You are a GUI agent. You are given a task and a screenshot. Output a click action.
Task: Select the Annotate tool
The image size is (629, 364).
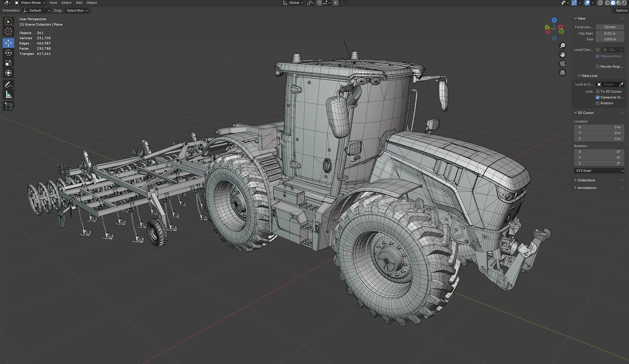tap(8, 85)
